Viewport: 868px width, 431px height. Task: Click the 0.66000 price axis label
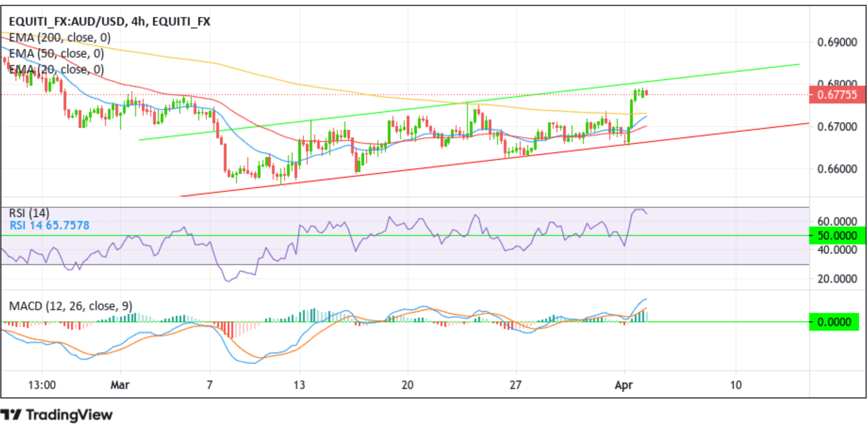(x=837, y=169)
